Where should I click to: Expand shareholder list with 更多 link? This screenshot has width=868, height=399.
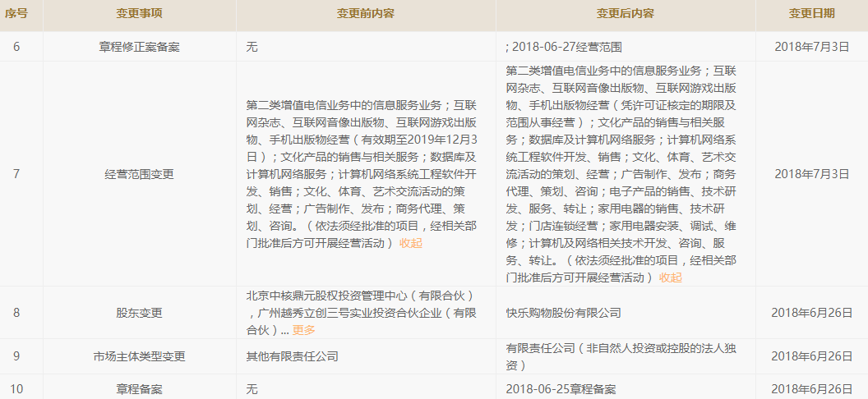click(x=303, y=330)
